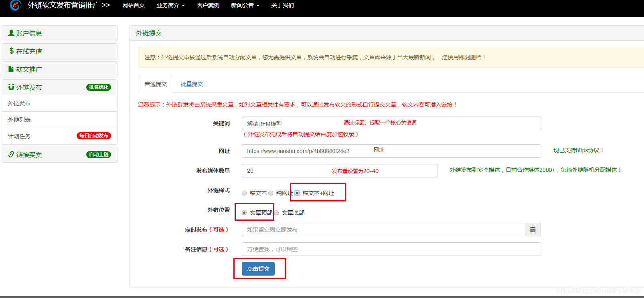
Task: Focus the 关键词 input field
Action: 391,123
